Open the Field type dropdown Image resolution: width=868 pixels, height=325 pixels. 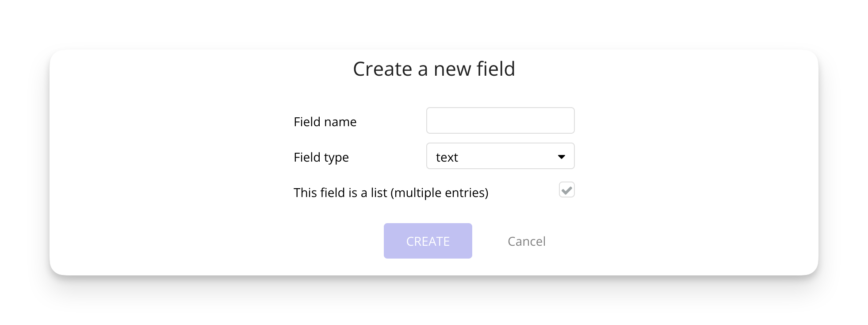point(500,156)
